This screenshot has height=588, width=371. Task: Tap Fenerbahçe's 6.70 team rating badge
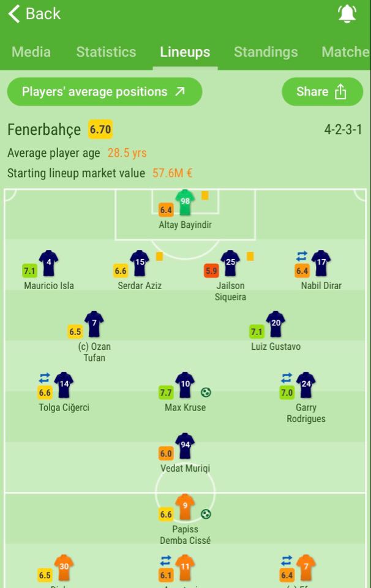100,130
